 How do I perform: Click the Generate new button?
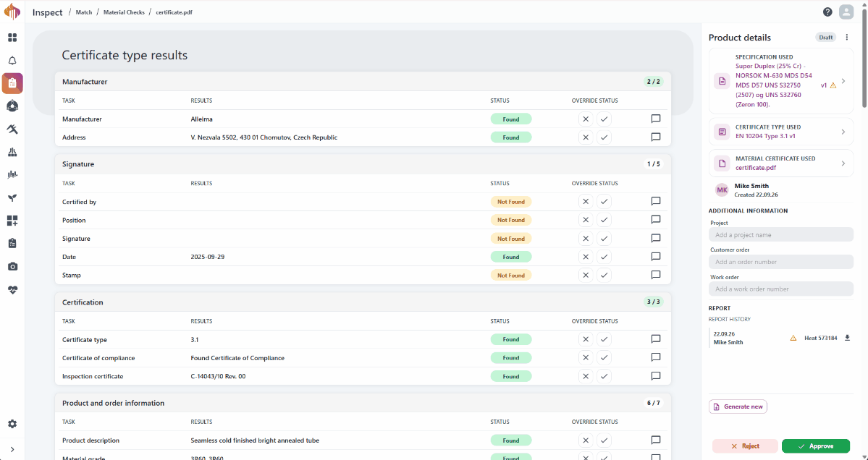pyautogui.click(x=738, y=406)
